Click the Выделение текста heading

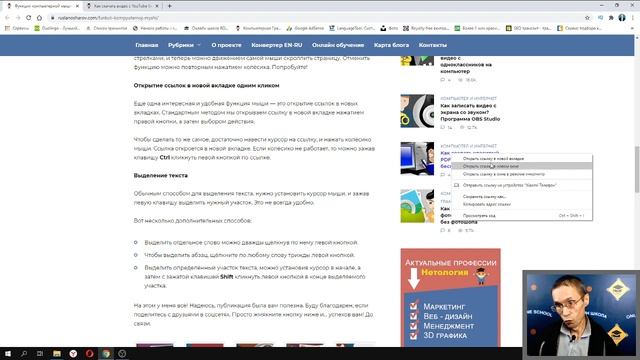tap(161, 176)
